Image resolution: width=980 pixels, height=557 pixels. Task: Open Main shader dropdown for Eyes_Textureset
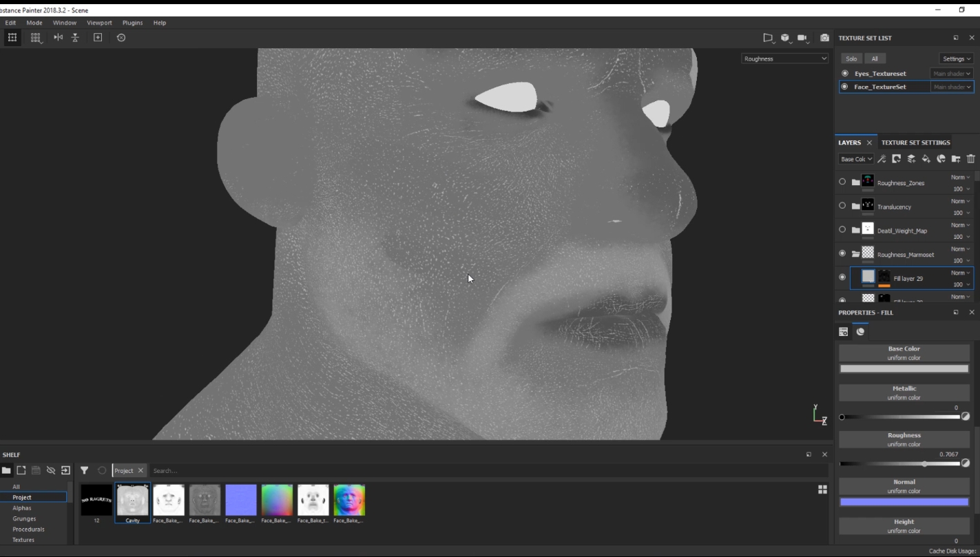pyautogui.click(x=952, y=73)
